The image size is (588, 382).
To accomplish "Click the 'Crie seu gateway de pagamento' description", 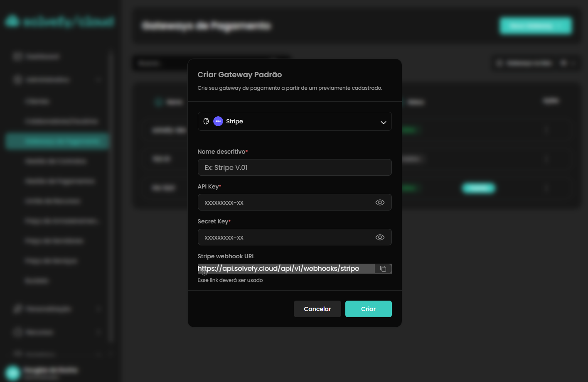I will coord(290,88).
